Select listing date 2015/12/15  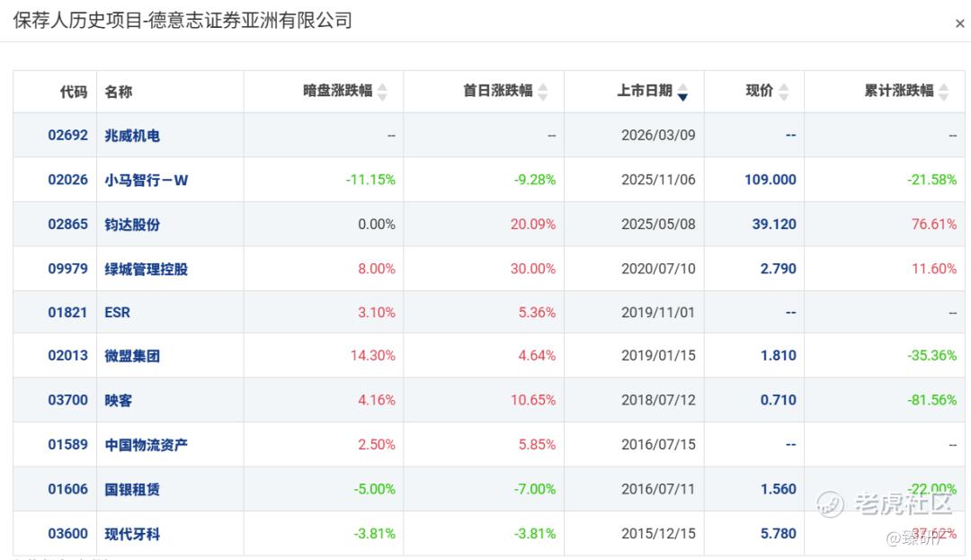(x=658, y=533)
